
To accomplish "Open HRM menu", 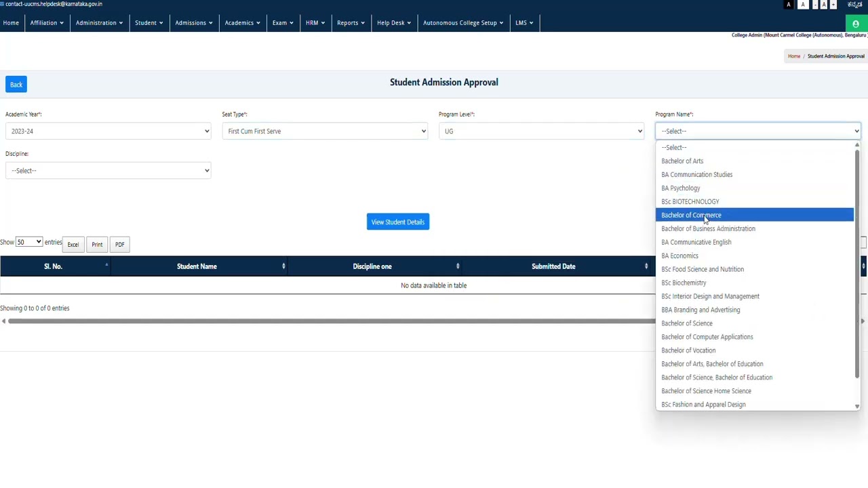I will coord(315,23).
